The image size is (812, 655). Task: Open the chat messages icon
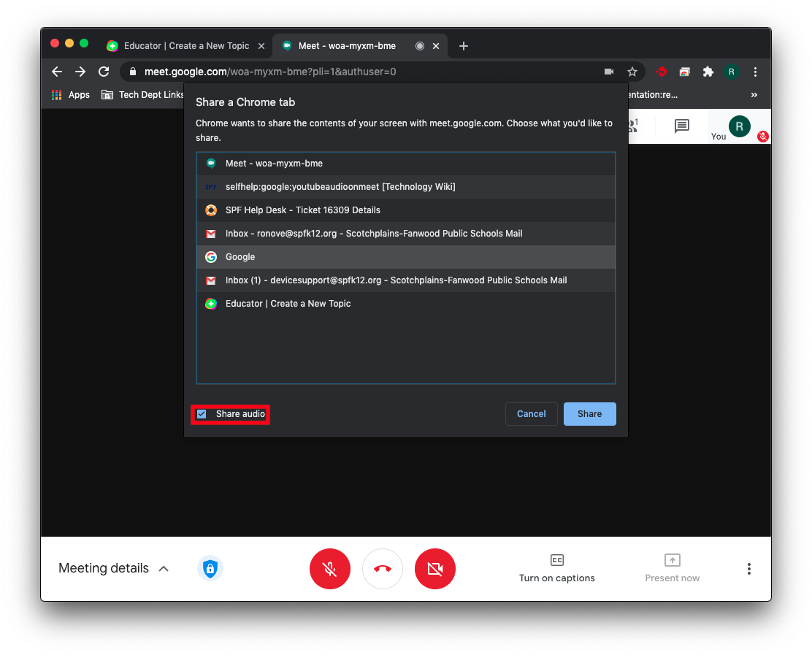click(x=681, y=126)
